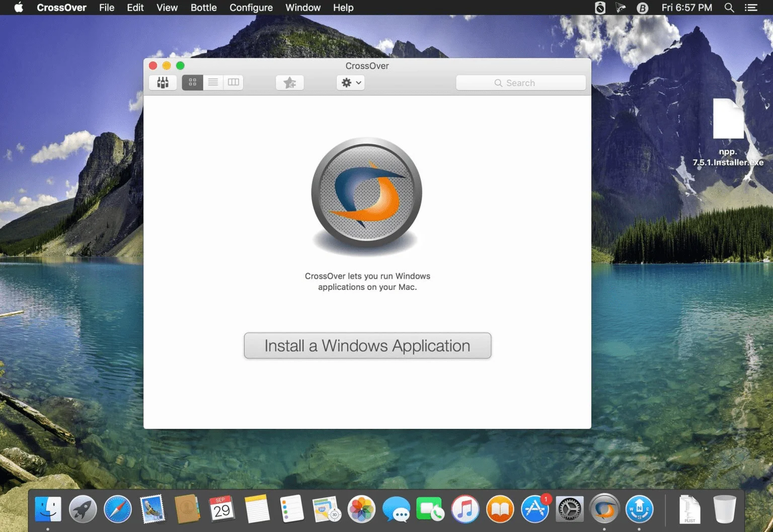Open Spotlight search in menu bar
The width and height of the screenshot is (773, 532).
[x=729, y=8]
